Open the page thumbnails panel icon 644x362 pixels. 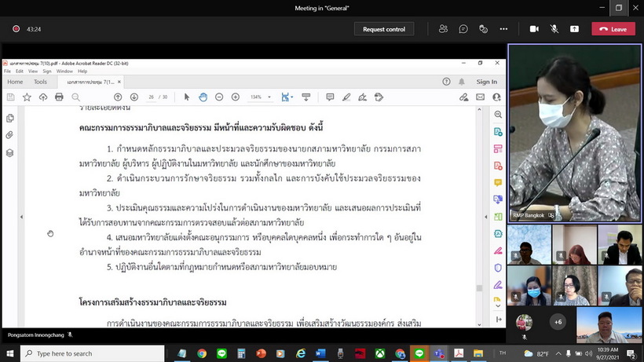click(x=10, y=119)
